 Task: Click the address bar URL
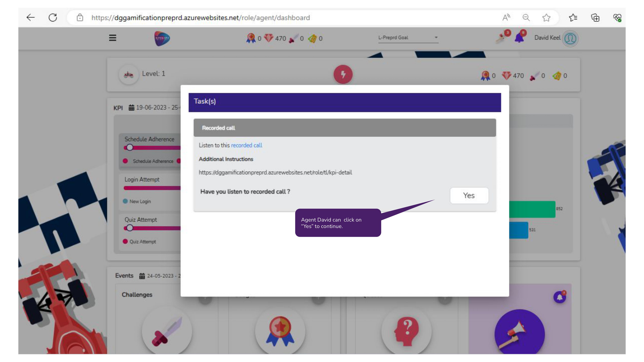pyautogui.click(x=200, y=18)
